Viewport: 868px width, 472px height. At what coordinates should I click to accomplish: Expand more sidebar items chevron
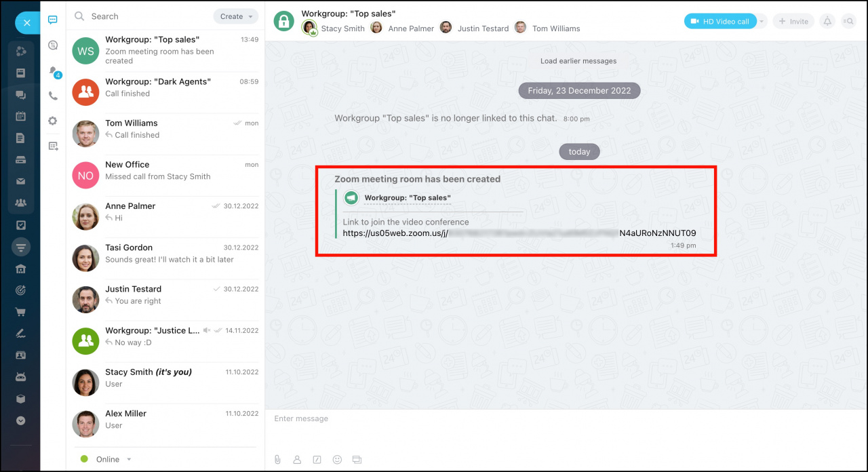[x=21, y=420]
